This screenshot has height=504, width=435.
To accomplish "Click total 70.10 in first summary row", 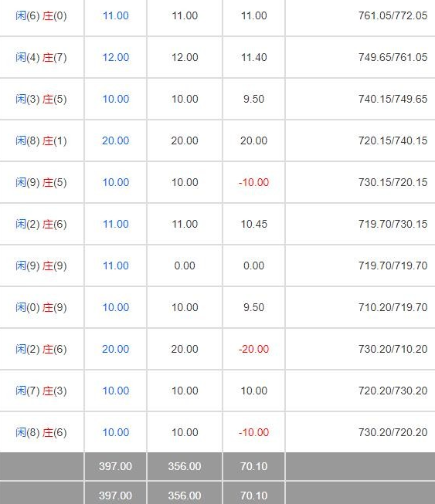I will tap(253, 466).
